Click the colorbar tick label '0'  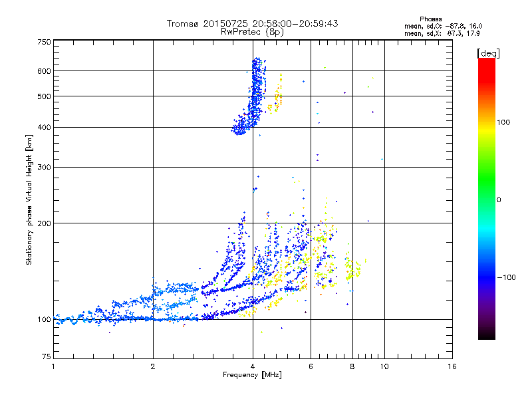[x=499, y=200]
